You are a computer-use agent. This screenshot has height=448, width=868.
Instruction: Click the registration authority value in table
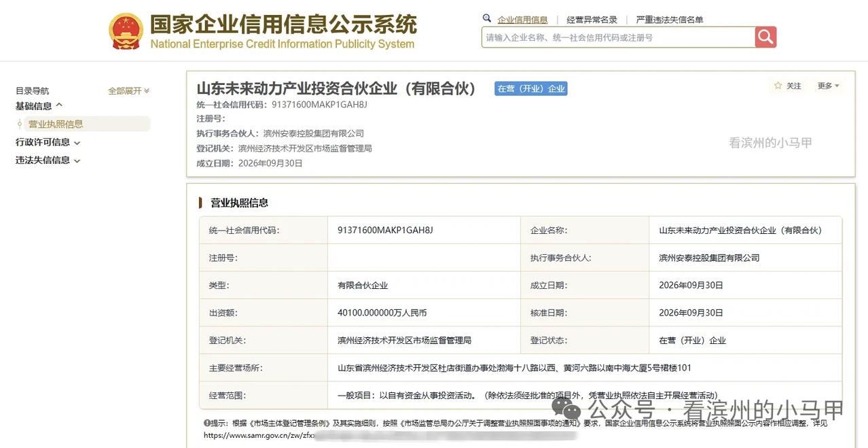[404, 340]
